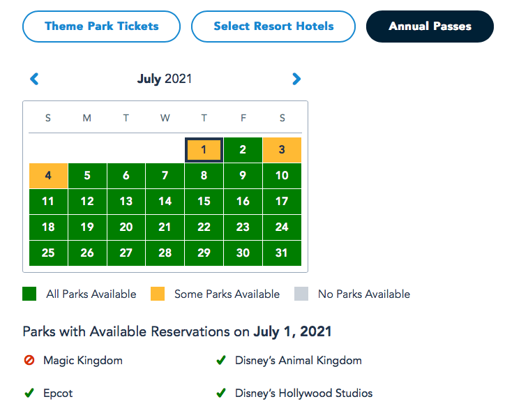Select the Annual Passes tab

point(430,27)
